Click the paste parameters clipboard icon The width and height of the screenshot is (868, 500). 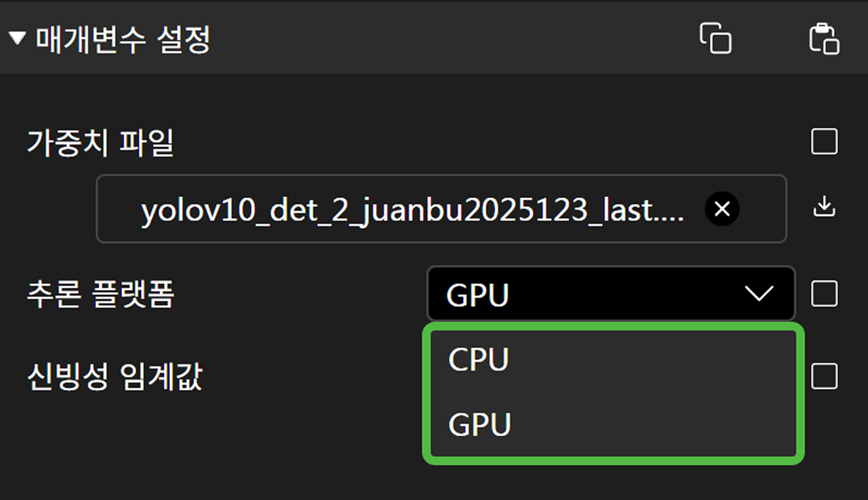[824, 39]
